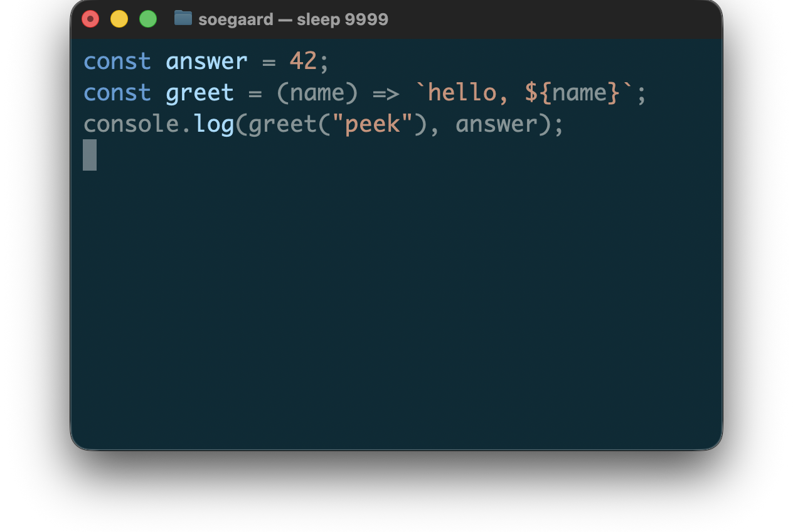Image resolution: width=793 pixels, height=532 pixels.
Task: Click the number 42 in the code
Action: tap(303, 61)
